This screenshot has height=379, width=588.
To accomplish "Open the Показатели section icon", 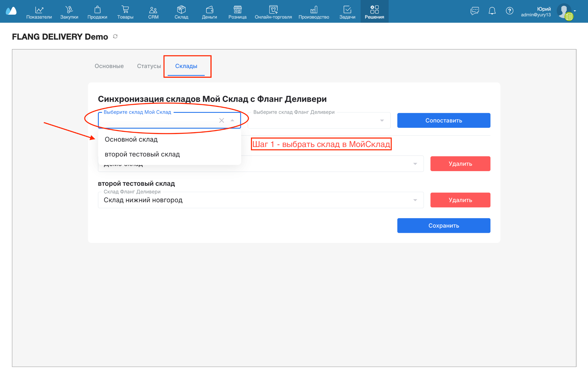I will click(39, 10).
